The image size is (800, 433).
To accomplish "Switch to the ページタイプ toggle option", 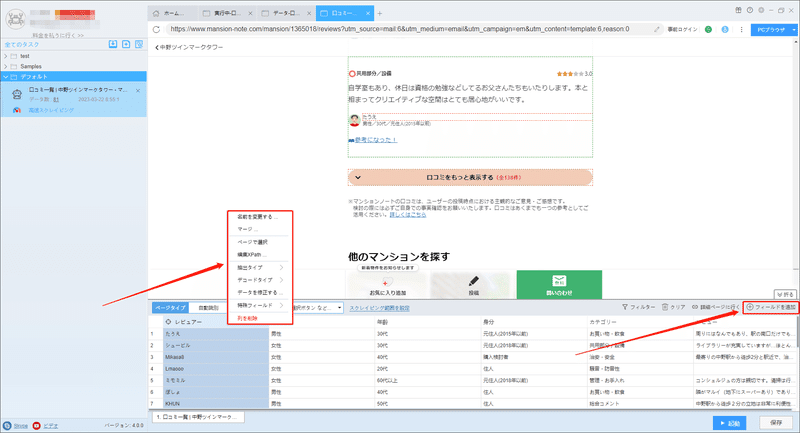I will pos(170,308).
